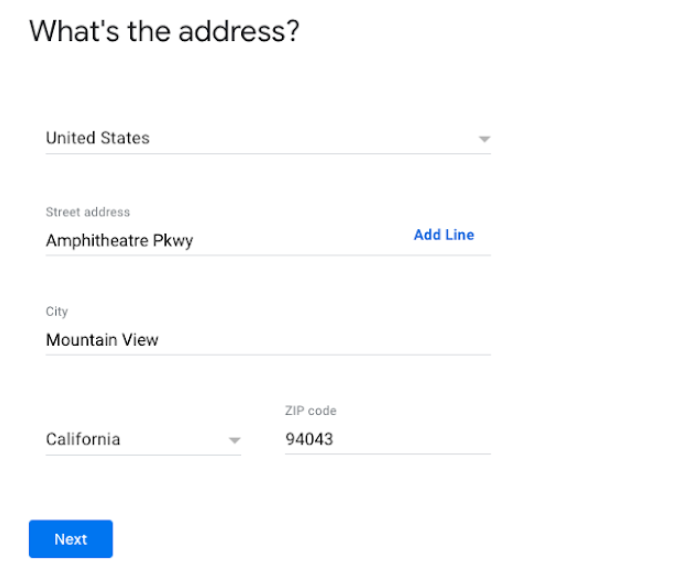691x576 pixels.
Task: Click the "United States" country selection
Action: click(x=98, y=138)
